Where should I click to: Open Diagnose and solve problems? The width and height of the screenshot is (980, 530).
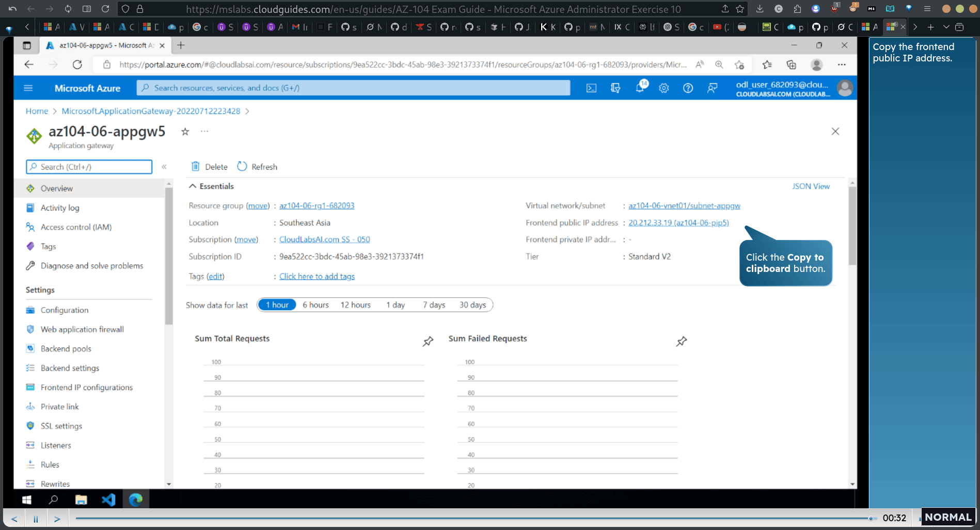89,266
